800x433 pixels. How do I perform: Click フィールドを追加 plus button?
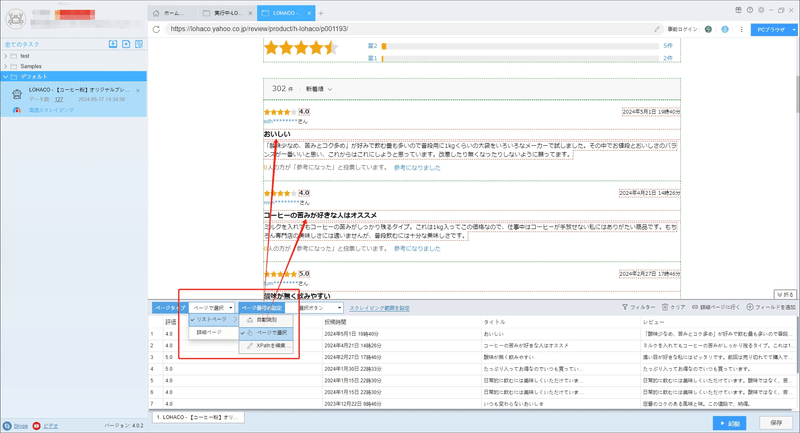pyautogui.click(x=771, y=307)
